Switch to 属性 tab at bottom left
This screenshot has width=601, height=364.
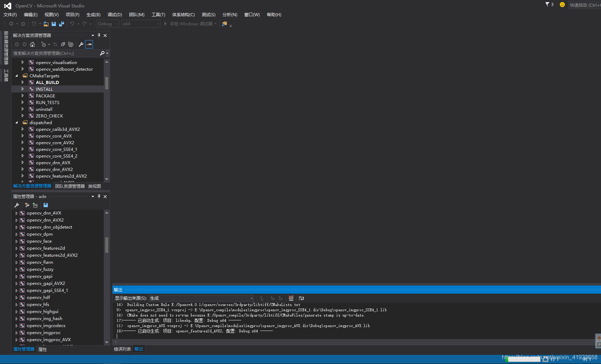pyautogui.click(x=43, y=349)
